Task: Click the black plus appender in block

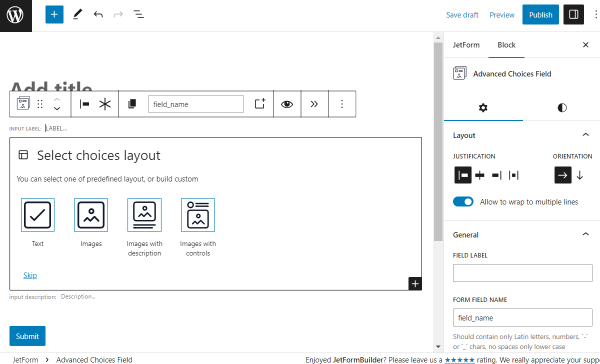Action: pyautogui.click(x=415, y=284)
